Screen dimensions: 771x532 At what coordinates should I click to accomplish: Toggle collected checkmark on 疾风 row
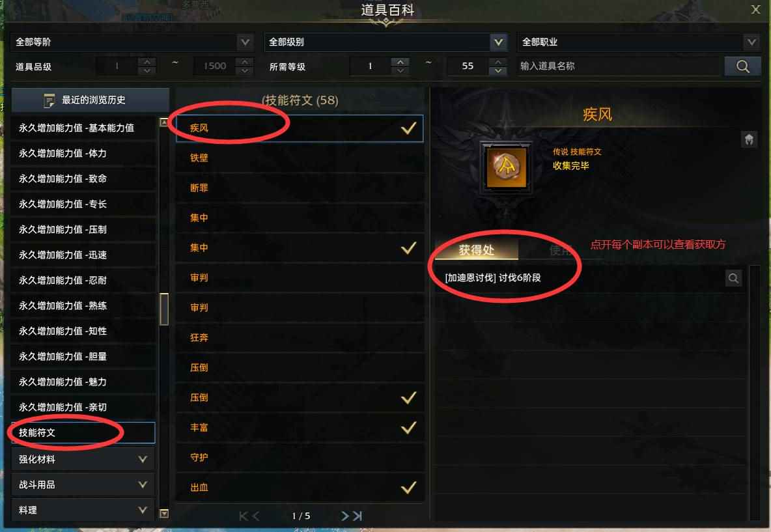point(408,128)
